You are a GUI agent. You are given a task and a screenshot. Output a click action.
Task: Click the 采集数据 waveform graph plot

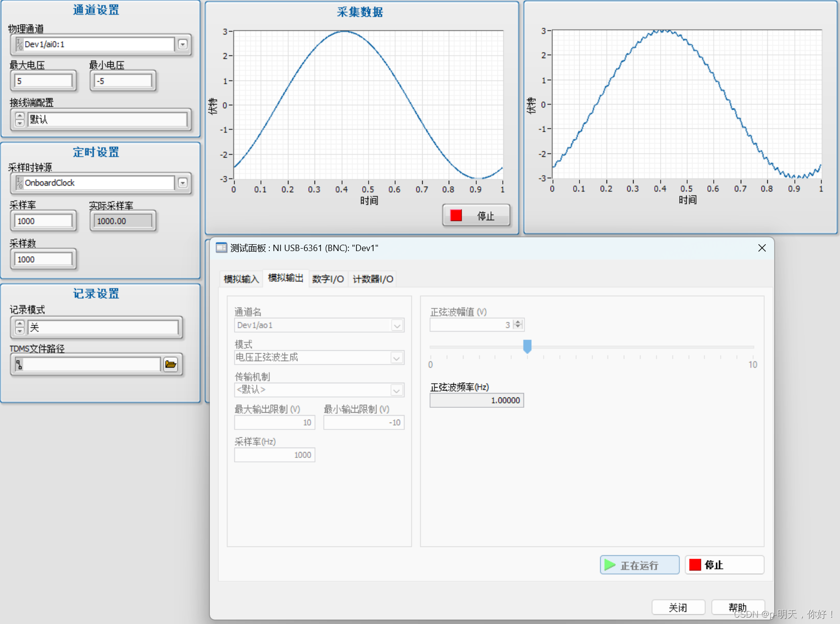pos(368,105)
